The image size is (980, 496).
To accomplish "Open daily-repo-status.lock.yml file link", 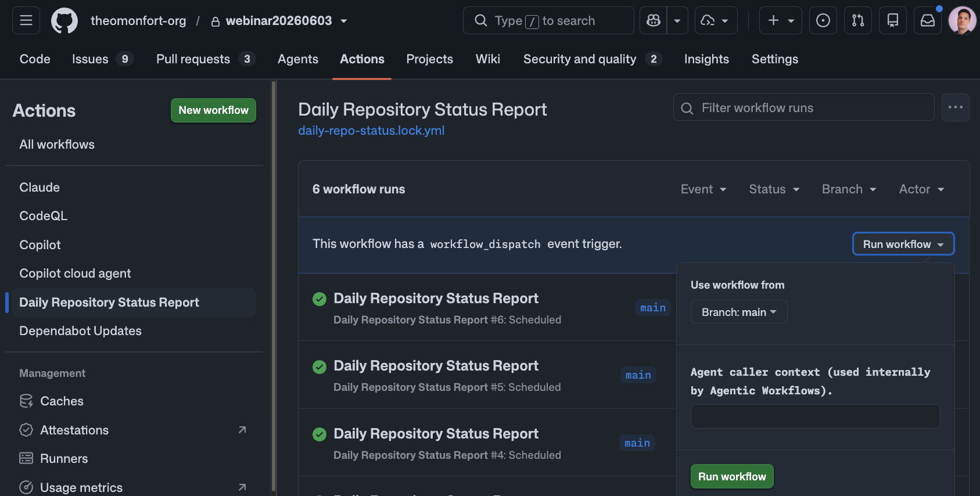I will 371,131.
